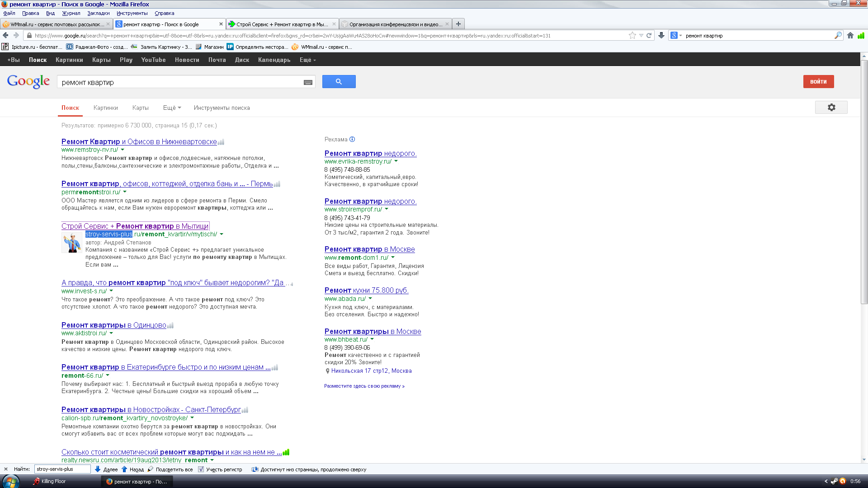
Task: Click the red Войти button
Action: 818,81
